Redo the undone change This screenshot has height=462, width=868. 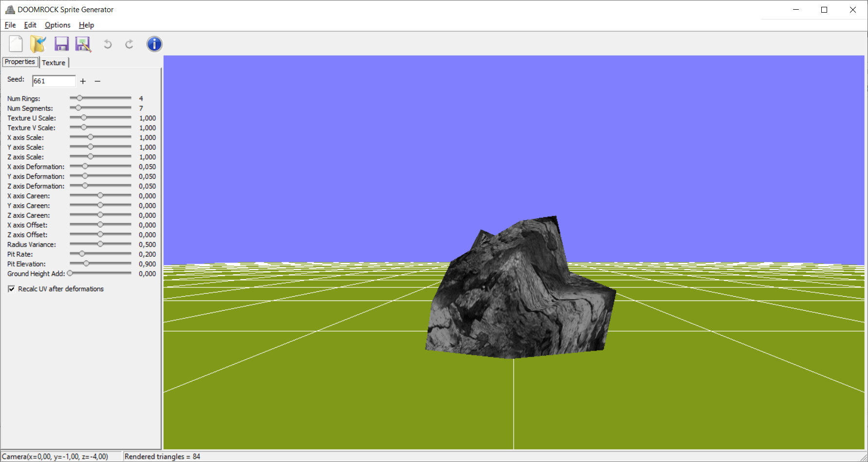(x=129, y=44)
